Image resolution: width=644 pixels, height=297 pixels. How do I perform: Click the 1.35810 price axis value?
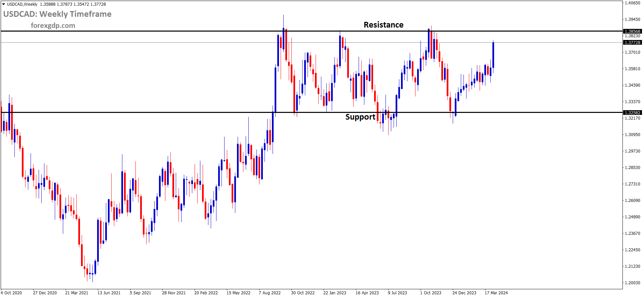(633, 69)
